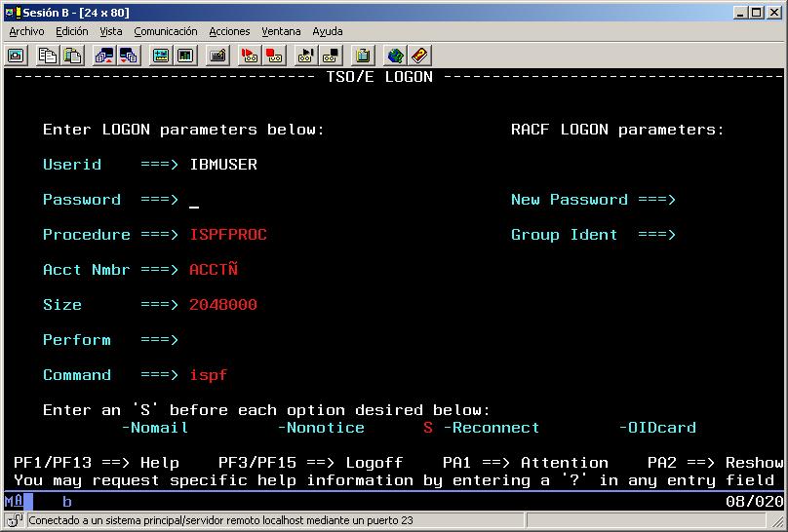Click the 'RACF LOGON parameters:' heading
Viewport: 788px width, 532px height.
tap(617, 130)
